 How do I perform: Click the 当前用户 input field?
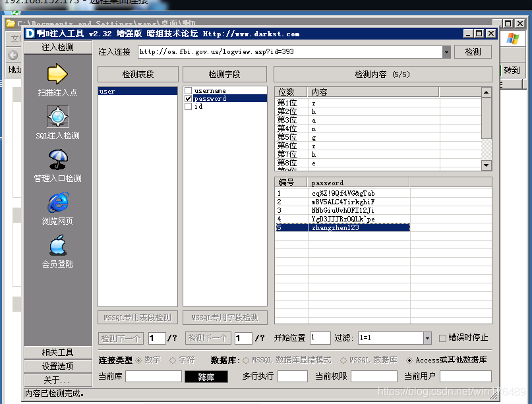point(465,376)
